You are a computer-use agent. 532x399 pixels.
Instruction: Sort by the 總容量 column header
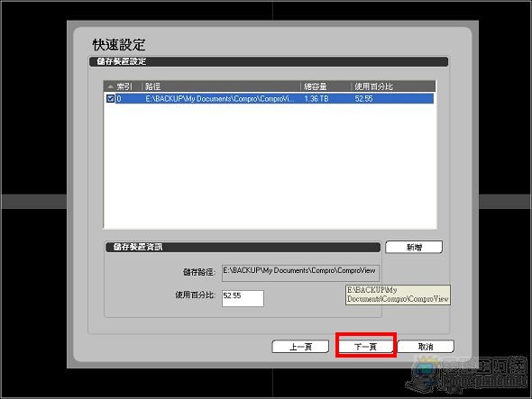pos(326,86)
